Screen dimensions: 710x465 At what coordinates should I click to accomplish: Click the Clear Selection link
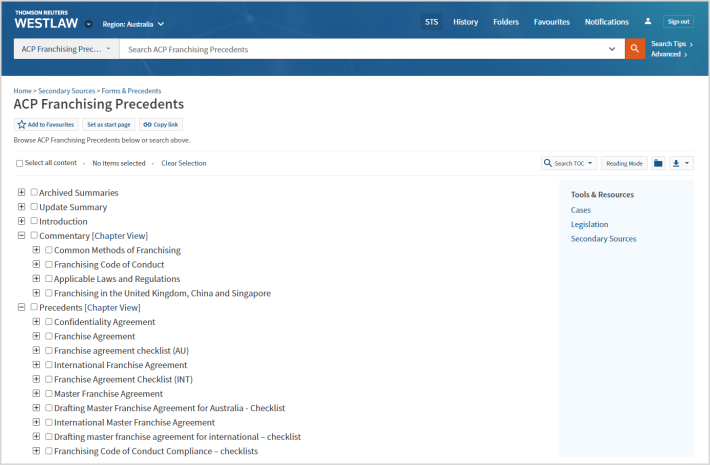(183, 163)
